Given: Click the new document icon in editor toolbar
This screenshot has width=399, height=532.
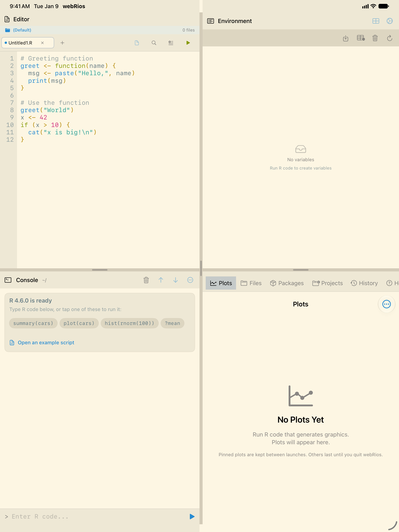Looking at the screenshot, I should tap(137, 43).
